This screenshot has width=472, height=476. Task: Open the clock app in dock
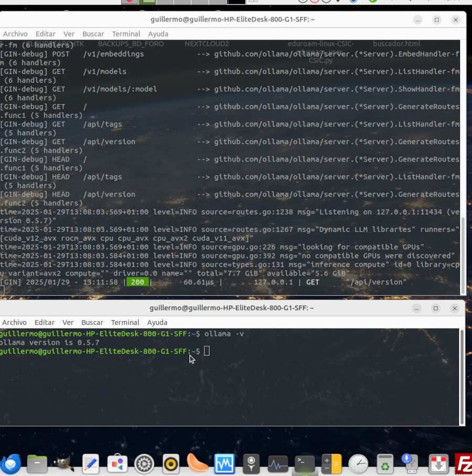pos(358,464)
